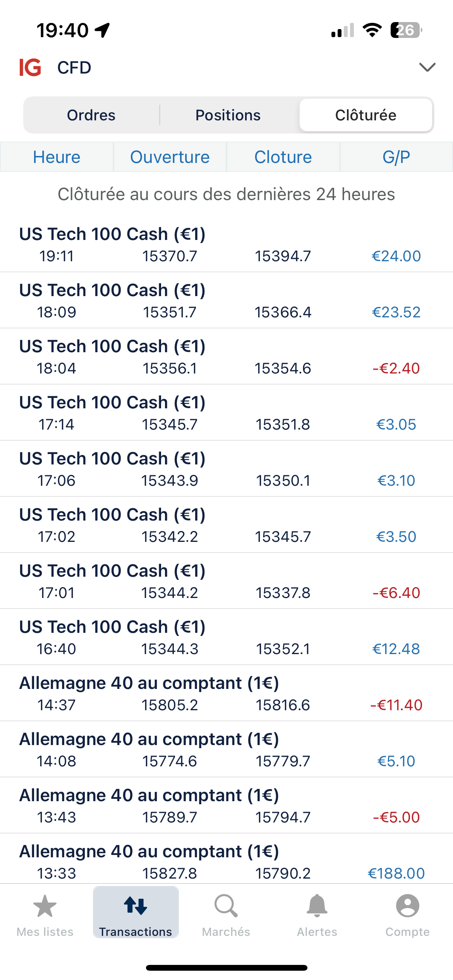
Task: Open the US Tech 100 trade losing €6.40
Action: 226,581
